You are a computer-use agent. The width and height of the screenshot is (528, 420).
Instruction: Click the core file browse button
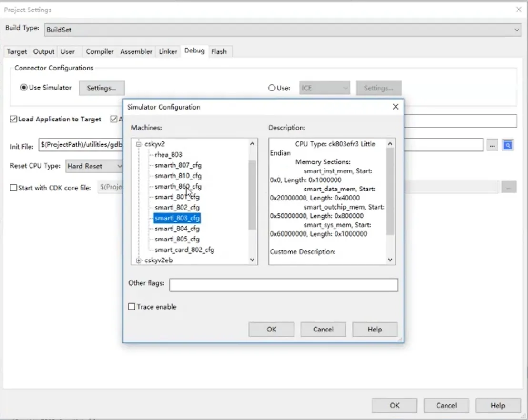509,187
